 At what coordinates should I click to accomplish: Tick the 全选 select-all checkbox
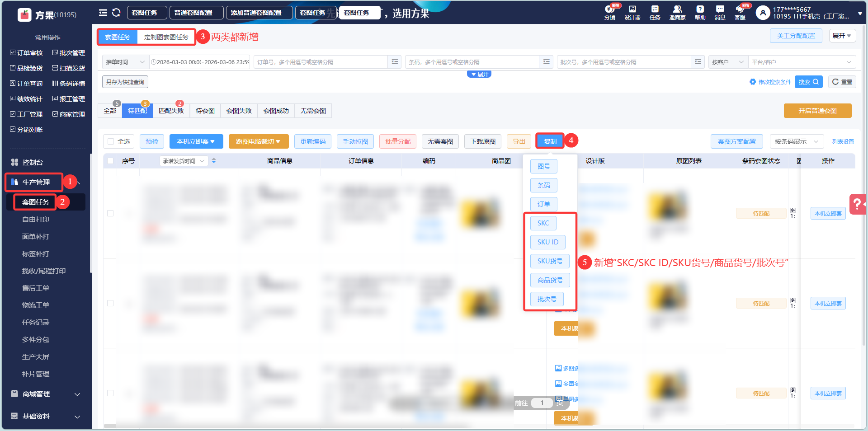click(x=111, y=141)
